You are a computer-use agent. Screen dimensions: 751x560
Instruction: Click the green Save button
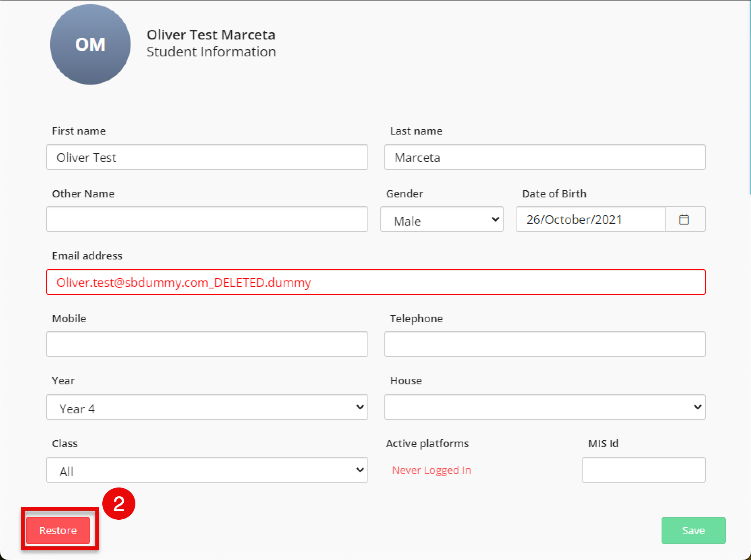click(693, 531)
